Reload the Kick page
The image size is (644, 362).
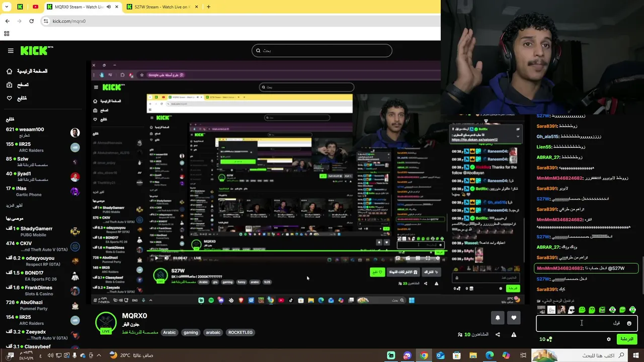click(x=31, y=21)
